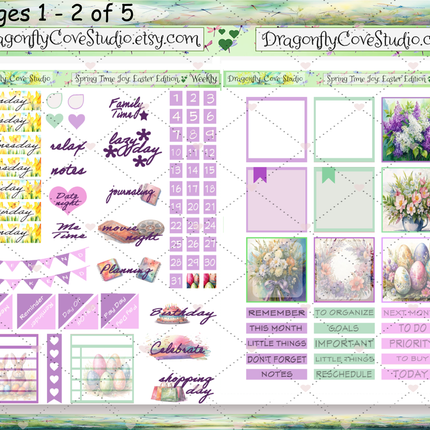Viewport: 430px width, 430px height.
Task: Select the Reminder corner triangle sticker
Action: (x=36, y=311)
